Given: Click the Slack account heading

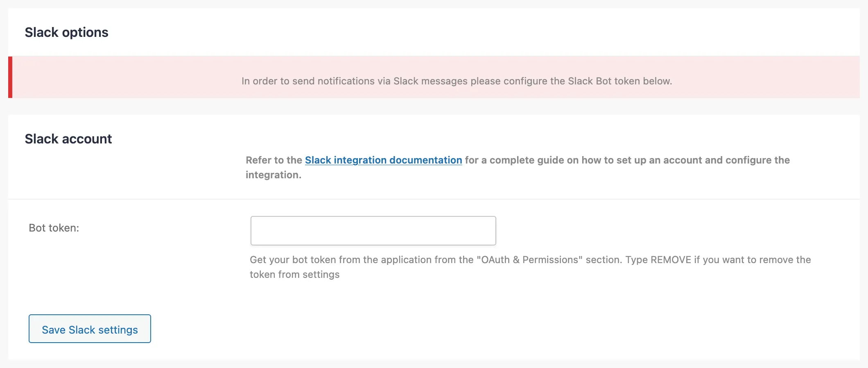Looking at the screenshot, I should (68, 139).
